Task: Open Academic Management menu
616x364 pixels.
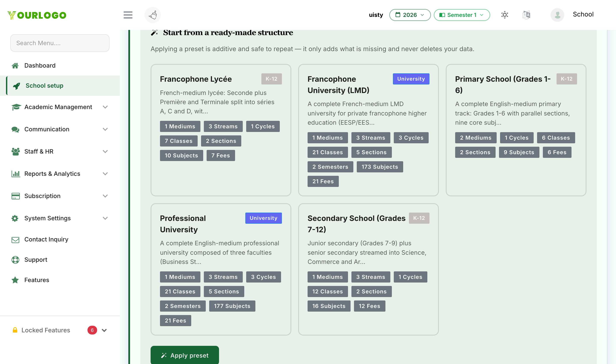Action: pyautogui.click(x=60, y=107)
